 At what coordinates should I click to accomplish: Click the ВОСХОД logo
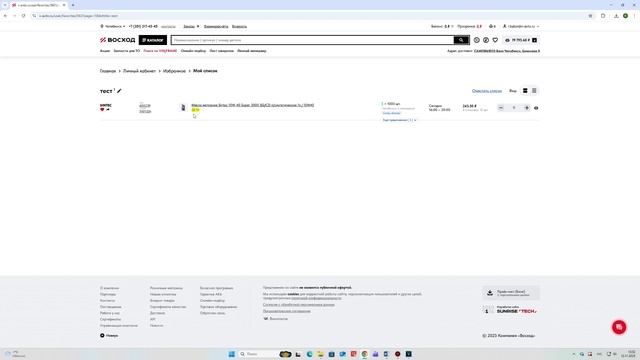[118, 40]
